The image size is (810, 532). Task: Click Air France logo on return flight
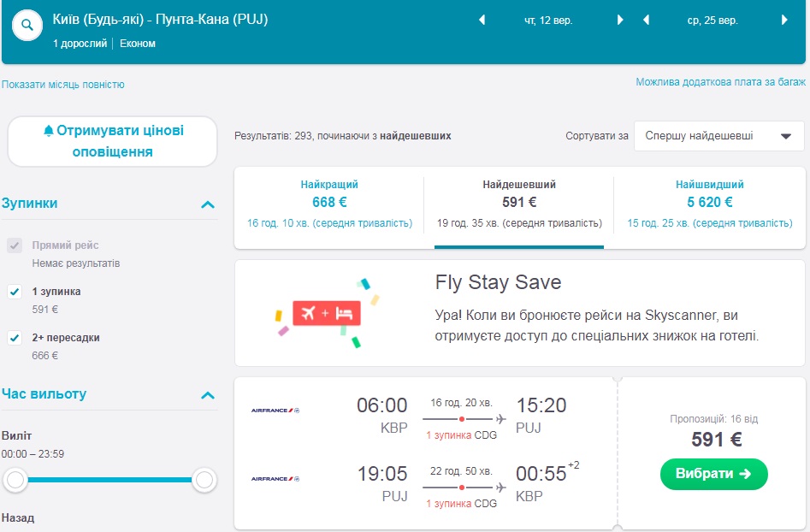point(275,479)
